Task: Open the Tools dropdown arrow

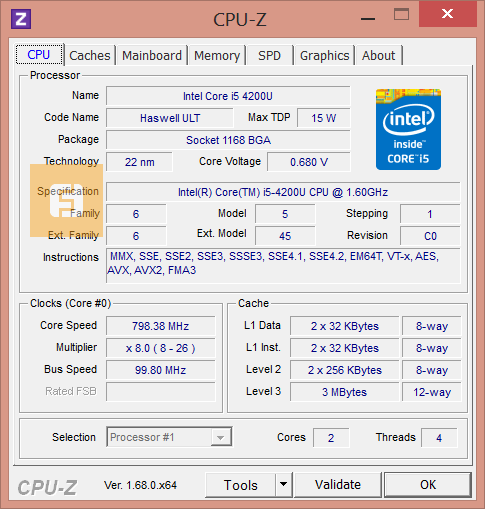Action: tap(284, 484)
